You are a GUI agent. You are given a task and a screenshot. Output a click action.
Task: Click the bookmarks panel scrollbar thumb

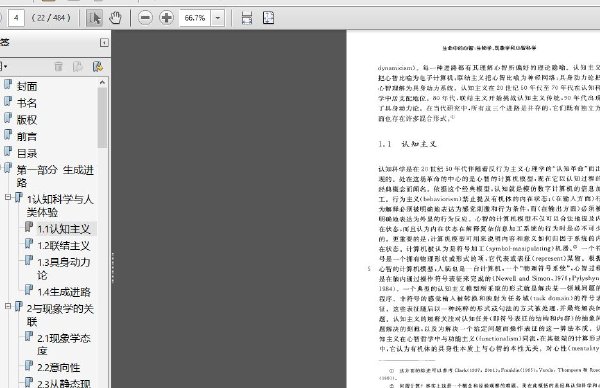(102, 117)
